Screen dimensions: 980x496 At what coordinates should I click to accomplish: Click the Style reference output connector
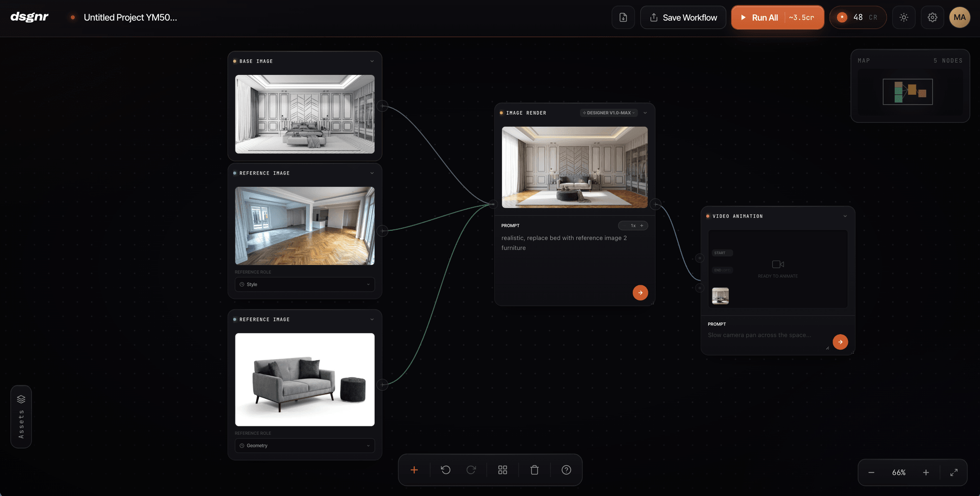pyautogui.click(x=382, y=231)
